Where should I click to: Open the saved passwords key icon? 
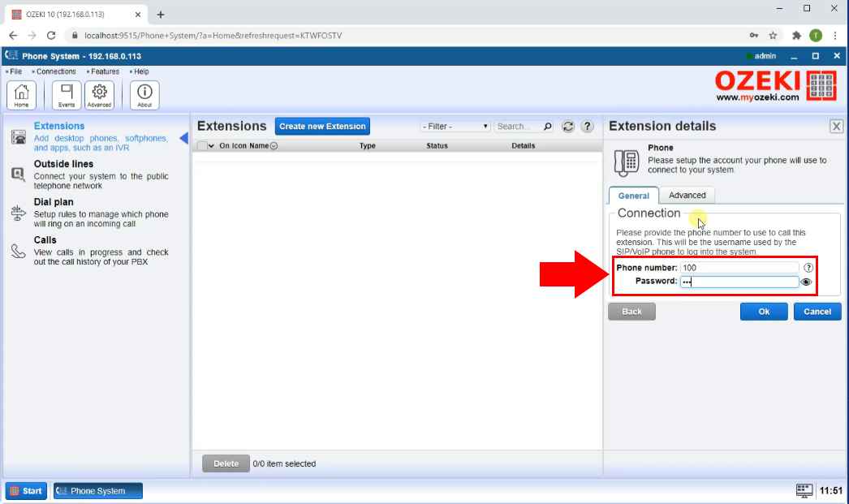click(x=754, y=36)
